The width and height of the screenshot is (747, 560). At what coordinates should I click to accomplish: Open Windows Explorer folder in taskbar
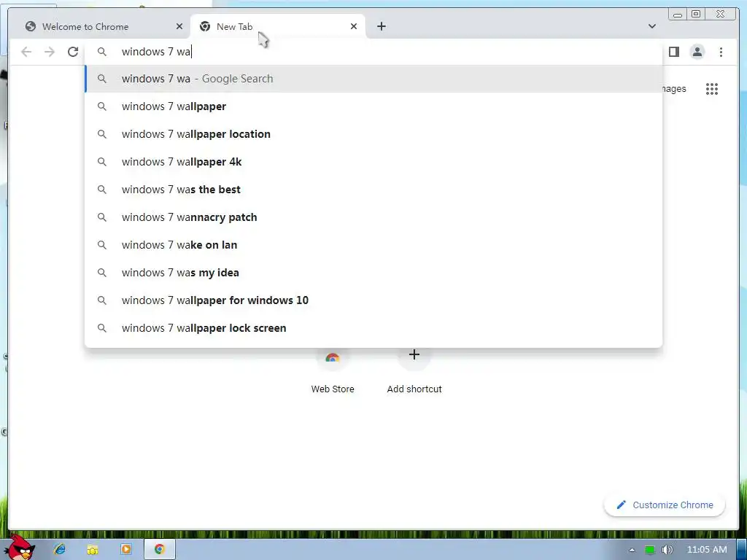[x=93, y=550]
